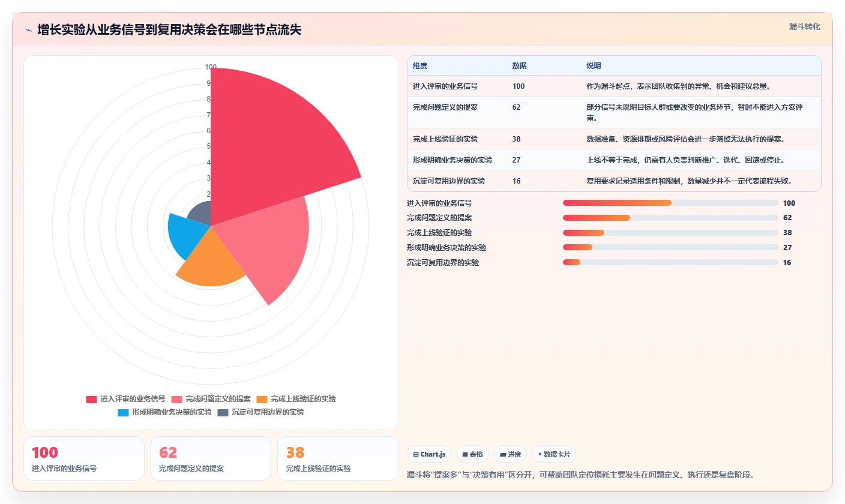Click the 漏斗转化 label in the header

pos(804,26)
